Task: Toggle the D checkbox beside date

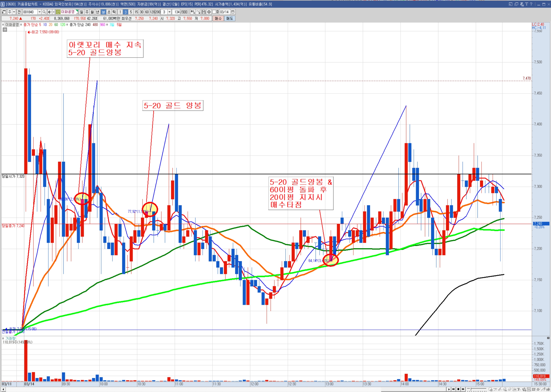Action: tap(214, 12)
